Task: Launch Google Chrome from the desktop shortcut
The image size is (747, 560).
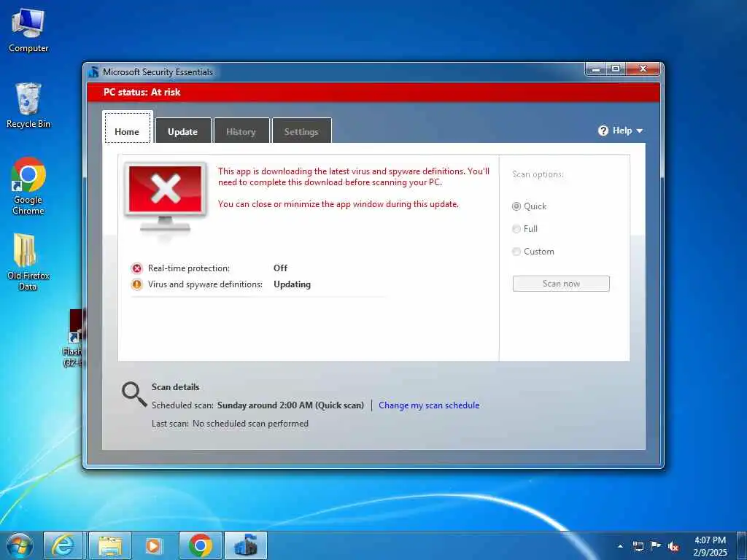Action: tap(28, 186)
